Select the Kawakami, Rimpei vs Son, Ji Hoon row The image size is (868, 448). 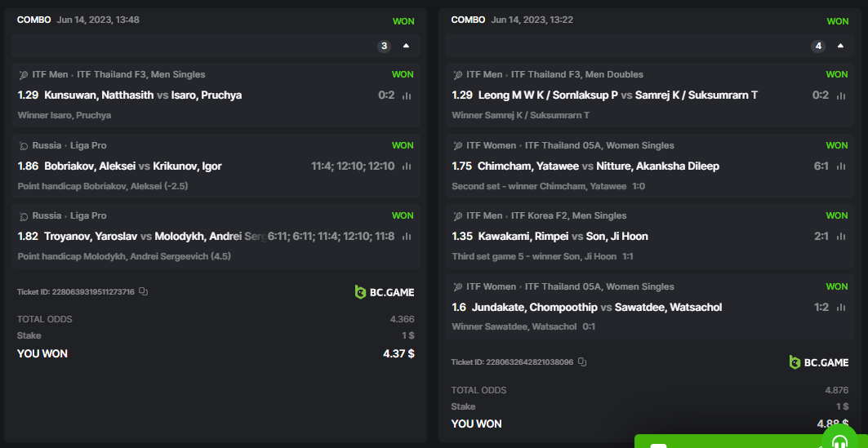click(x=550, y=237)
